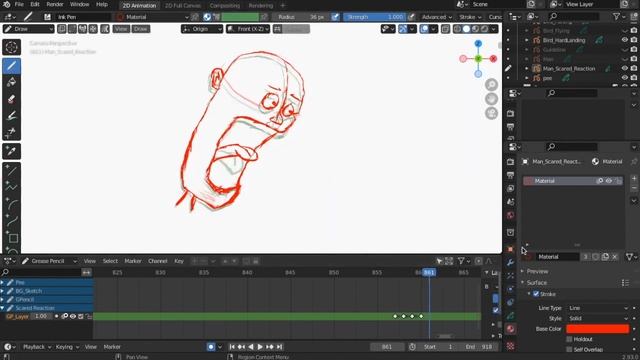Click the blue Z axis on the gizmo

click(x=478, y=43)
